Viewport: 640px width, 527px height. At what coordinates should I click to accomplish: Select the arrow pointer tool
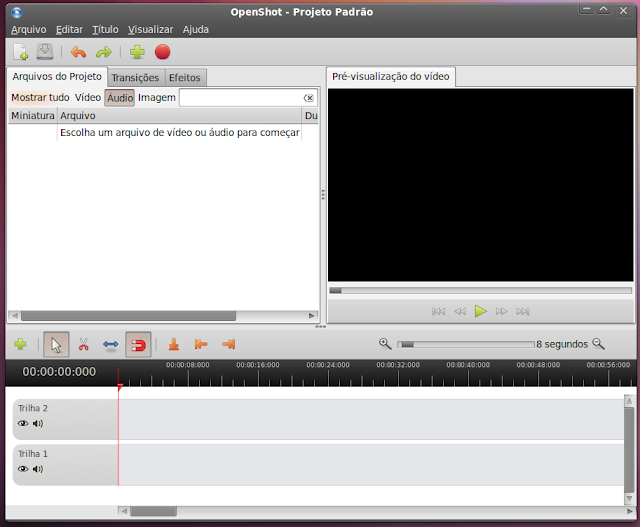tap(56, 345)
